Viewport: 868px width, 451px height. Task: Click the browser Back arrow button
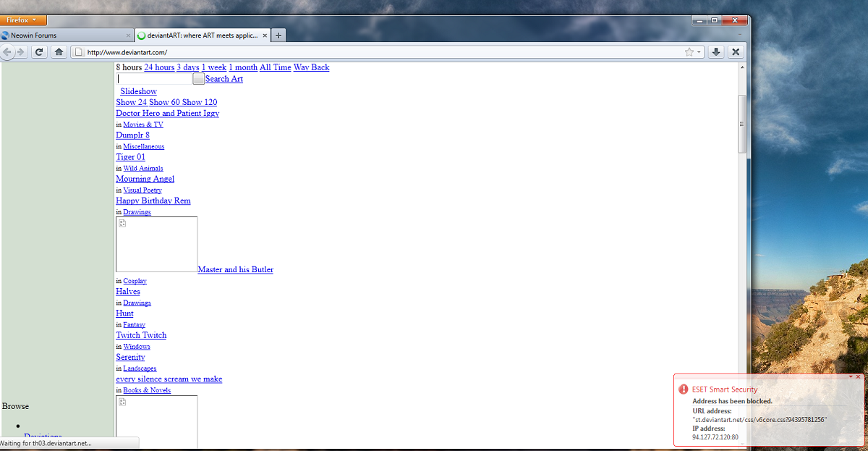coord(7,52)
